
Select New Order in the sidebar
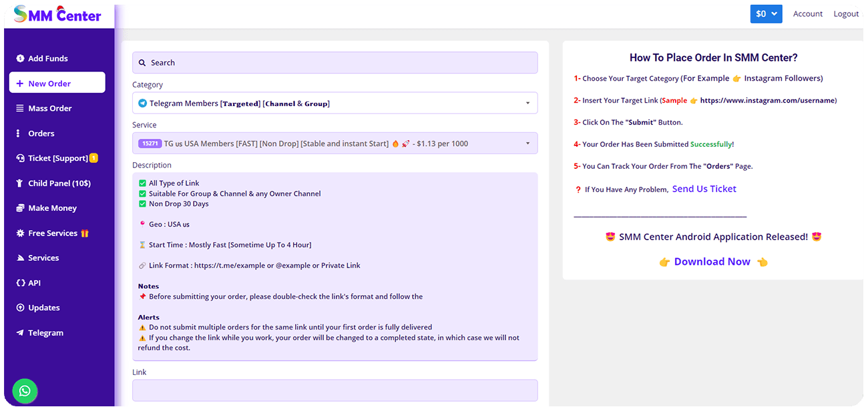[x=57, y=83]
